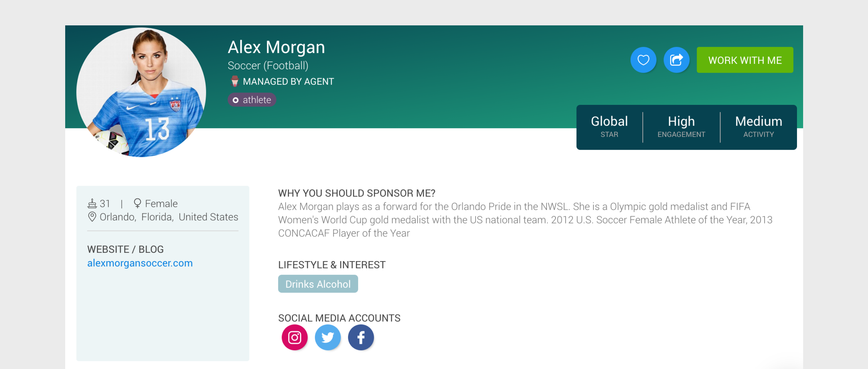Click the agent icon beside Managed By Agent

234,82
